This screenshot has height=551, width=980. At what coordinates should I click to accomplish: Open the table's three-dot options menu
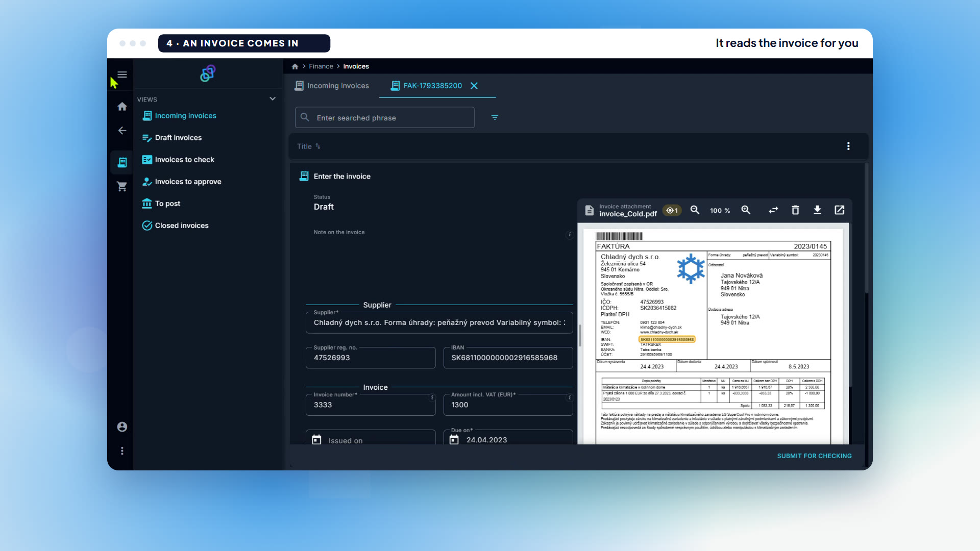click(848, 146)
